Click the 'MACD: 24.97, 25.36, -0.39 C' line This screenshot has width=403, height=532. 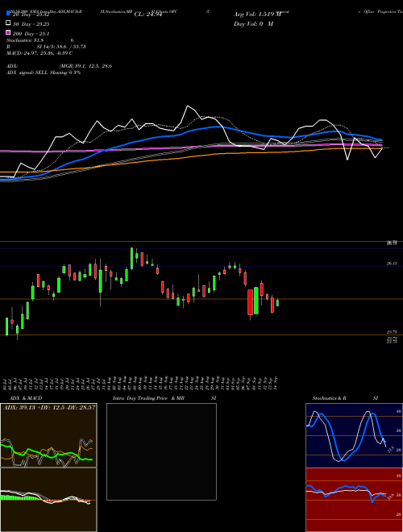39,53
